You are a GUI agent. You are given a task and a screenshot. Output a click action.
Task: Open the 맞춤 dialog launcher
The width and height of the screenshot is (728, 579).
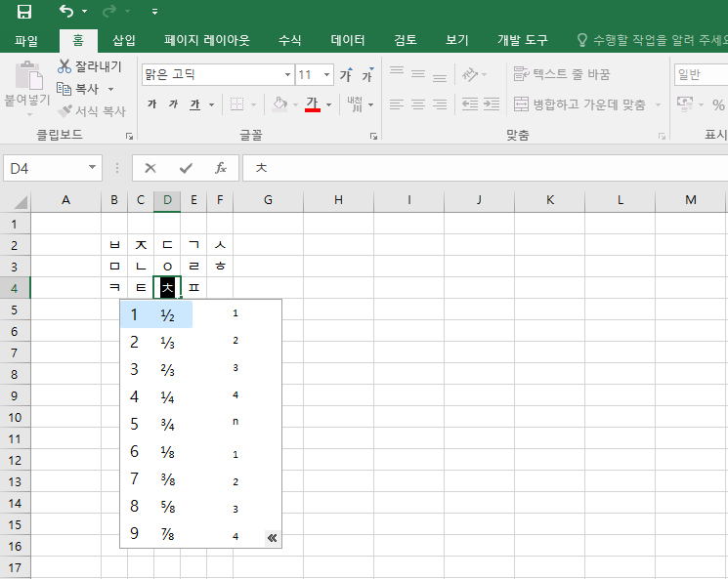[662, 136]
